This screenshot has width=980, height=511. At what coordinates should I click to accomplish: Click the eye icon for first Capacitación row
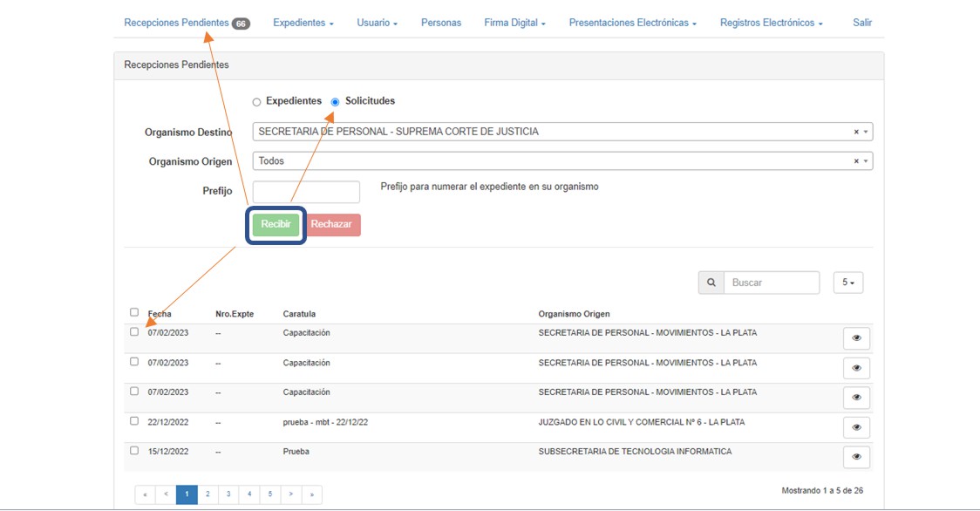[x=856, y=338]
